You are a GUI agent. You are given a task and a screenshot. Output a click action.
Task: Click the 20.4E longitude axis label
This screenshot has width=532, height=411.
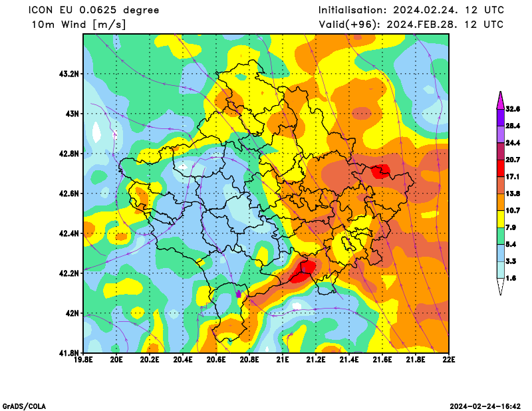click(184, 359)
